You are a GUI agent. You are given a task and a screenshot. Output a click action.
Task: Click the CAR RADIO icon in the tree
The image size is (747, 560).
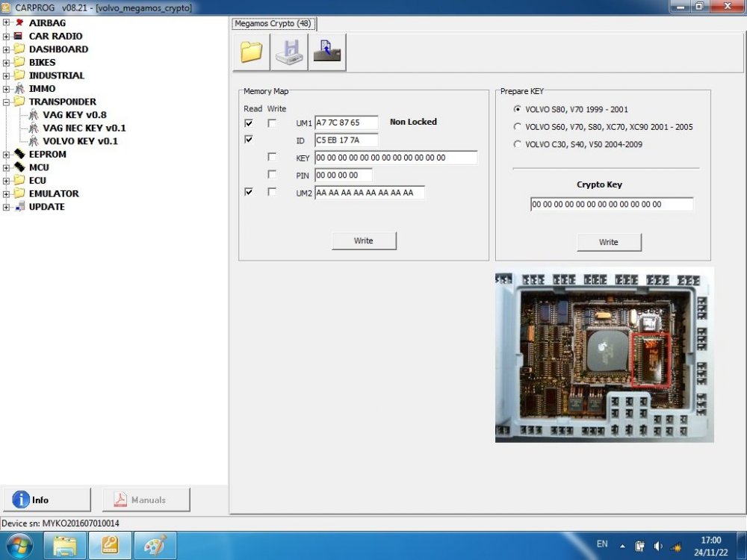[x=19, y=36]
